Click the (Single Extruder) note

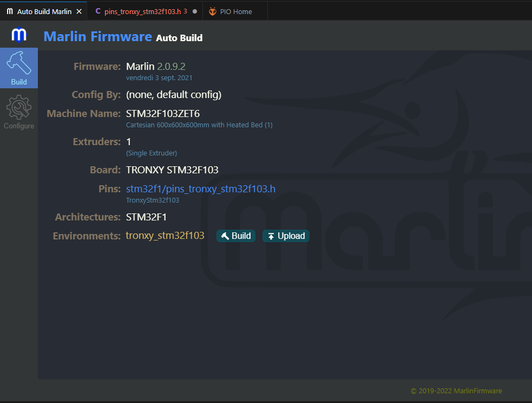[x=152, y=153]
